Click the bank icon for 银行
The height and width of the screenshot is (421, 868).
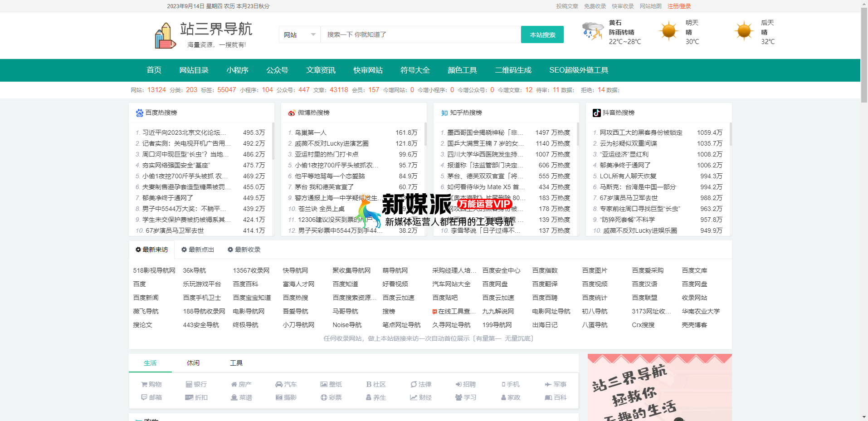[x=189, y=384]
